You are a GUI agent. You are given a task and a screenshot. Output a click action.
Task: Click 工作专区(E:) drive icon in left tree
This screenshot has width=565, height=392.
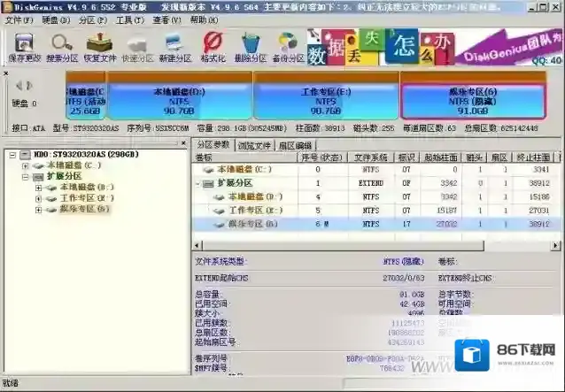click(51, 198)
